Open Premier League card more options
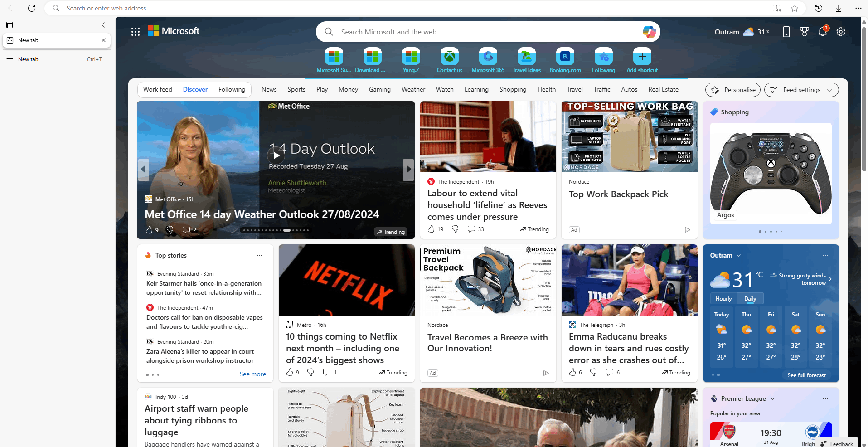The width and height of the screenshot is (868, 447). click(825, 398)
